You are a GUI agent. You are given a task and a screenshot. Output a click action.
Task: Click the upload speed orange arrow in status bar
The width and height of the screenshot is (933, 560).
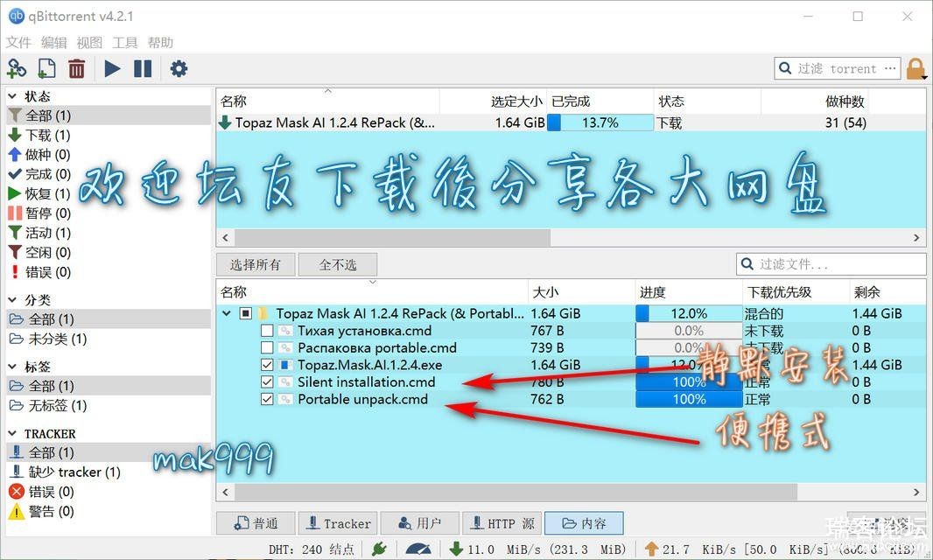click(651, 549)
